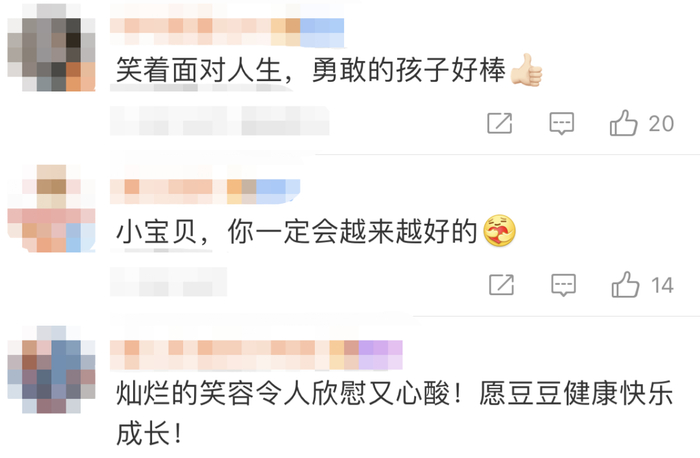This screenshot has width=700, height=458.
Task: Open the avatar of the 灿烂的笑容 commenter
Action: coord(51,370)
